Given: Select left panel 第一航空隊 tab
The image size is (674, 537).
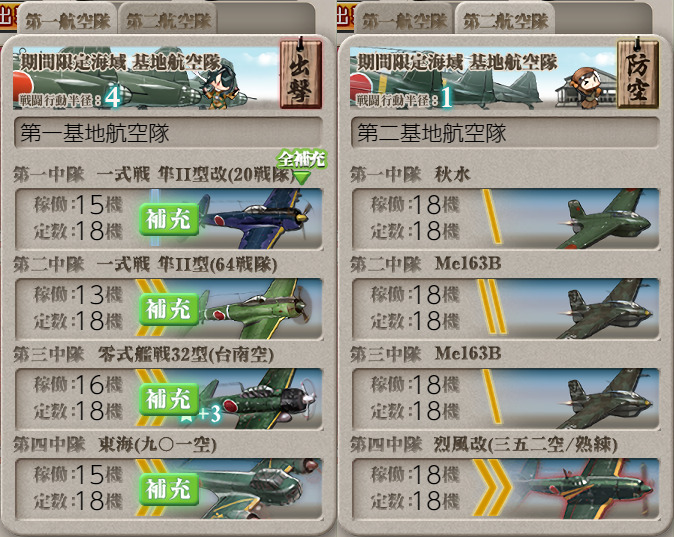Looking at the screenshot, I should coord(67,20).
